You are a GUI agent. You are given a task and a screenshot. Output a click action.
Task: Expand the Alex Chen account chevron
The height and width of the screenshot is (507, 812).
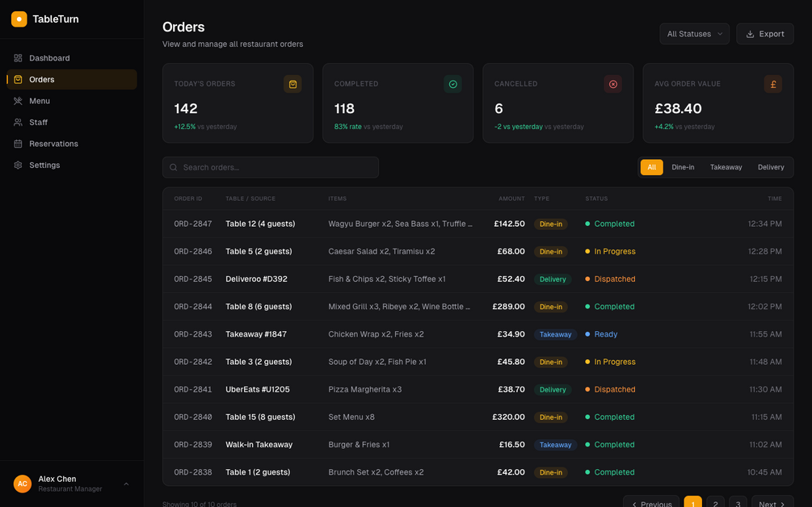[126, 484]
